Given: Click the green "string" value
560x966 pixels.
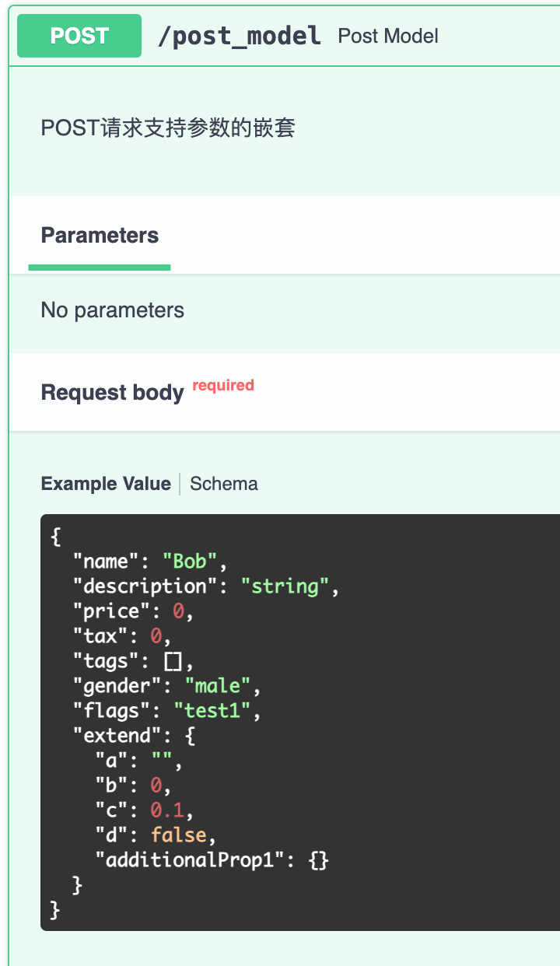Looking at the screenshot, I should (285, 586).
